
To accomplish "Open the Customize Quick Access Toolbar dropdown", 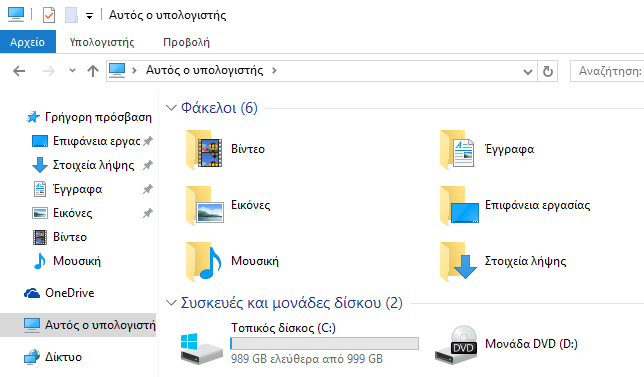I will point(89,16).
